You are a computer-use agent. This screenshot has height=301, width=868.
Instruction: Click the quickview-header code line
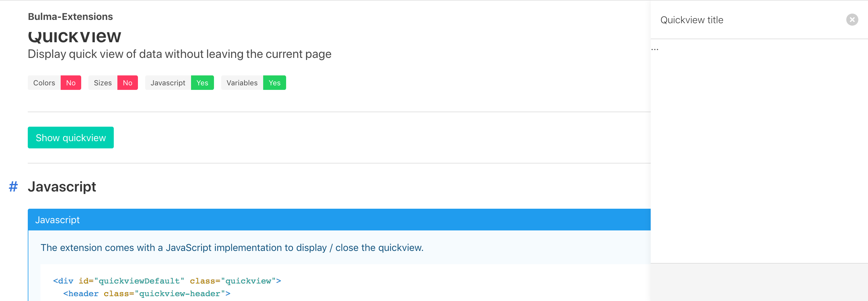pos(147,293)
